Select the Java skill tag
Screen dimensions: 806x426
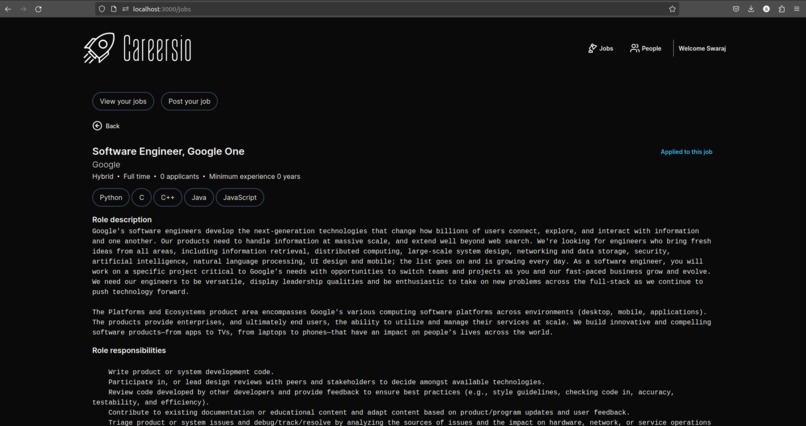click(199, 197)
